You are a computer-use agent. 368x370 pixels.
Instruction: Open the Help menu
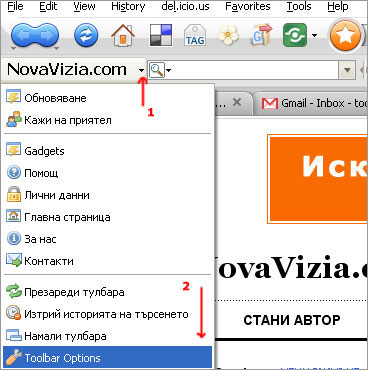pos(337,6)
